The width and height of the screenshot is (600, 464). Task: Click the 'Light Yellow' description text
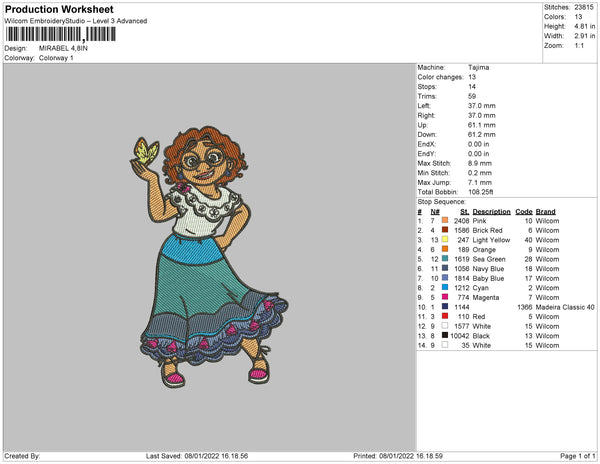click(491, 240)
